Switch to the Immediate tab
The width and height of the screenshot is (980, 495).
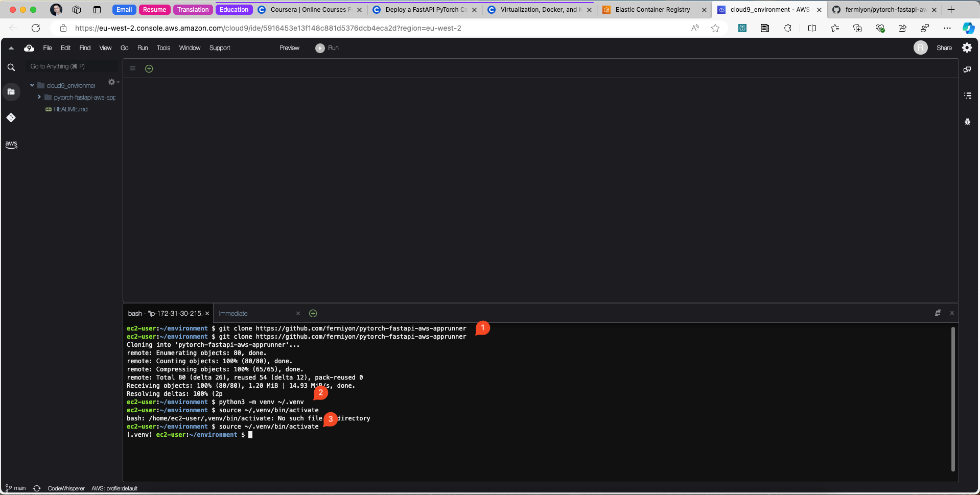233,314
